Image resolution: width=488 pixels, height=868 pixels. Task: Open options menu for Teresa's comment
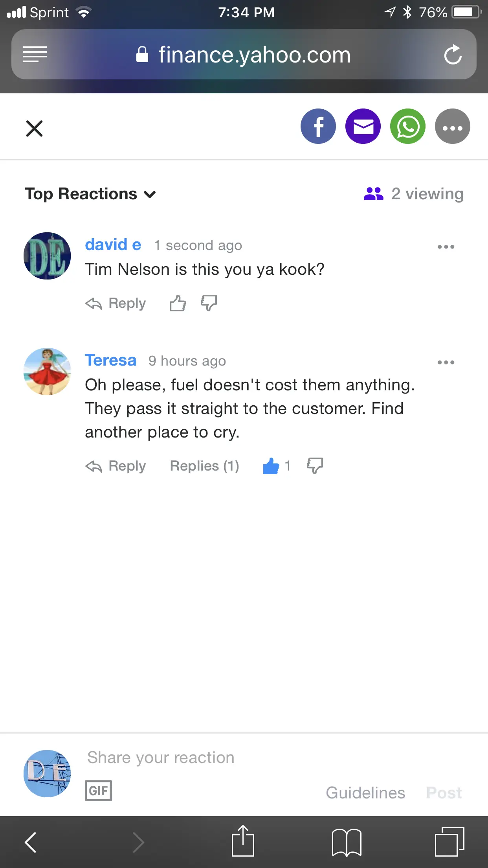(x=446, y=362)
